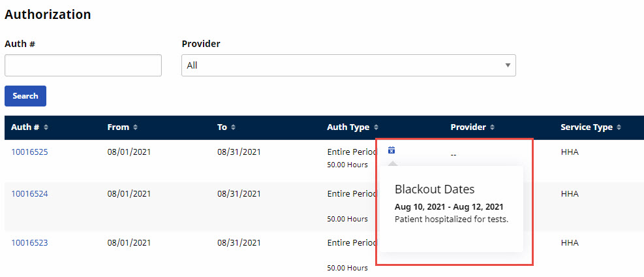Click the Auth Type column header
The image size is (644, 277).
348,127
